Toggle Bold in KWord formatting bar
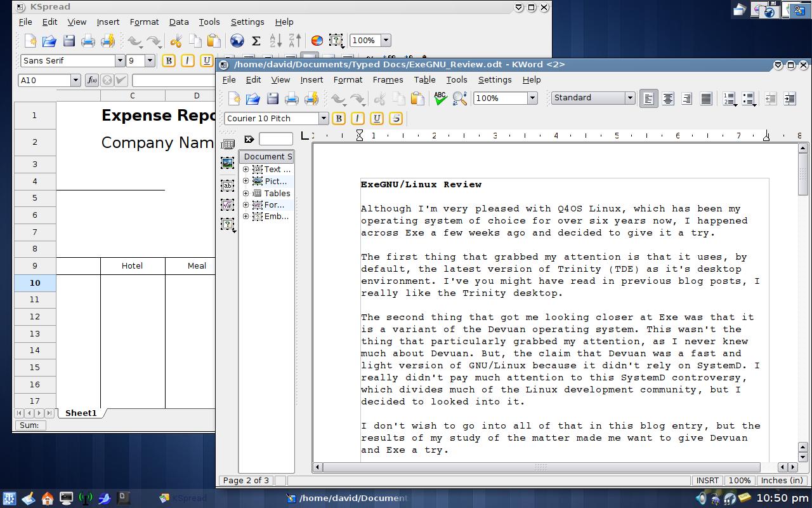 (x=339, y=118)
